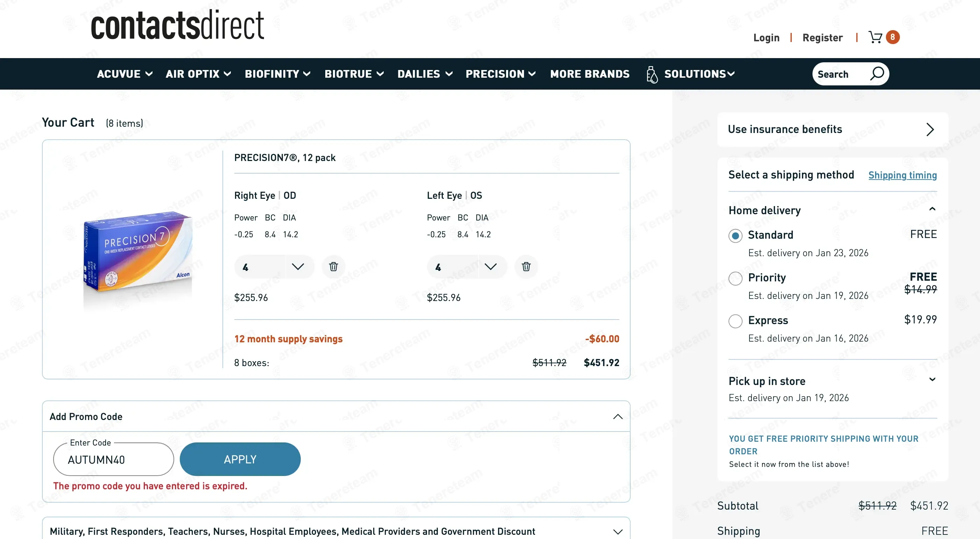Open the Shipping timing link
The image size is (980, 539).
tap(902, 175)
